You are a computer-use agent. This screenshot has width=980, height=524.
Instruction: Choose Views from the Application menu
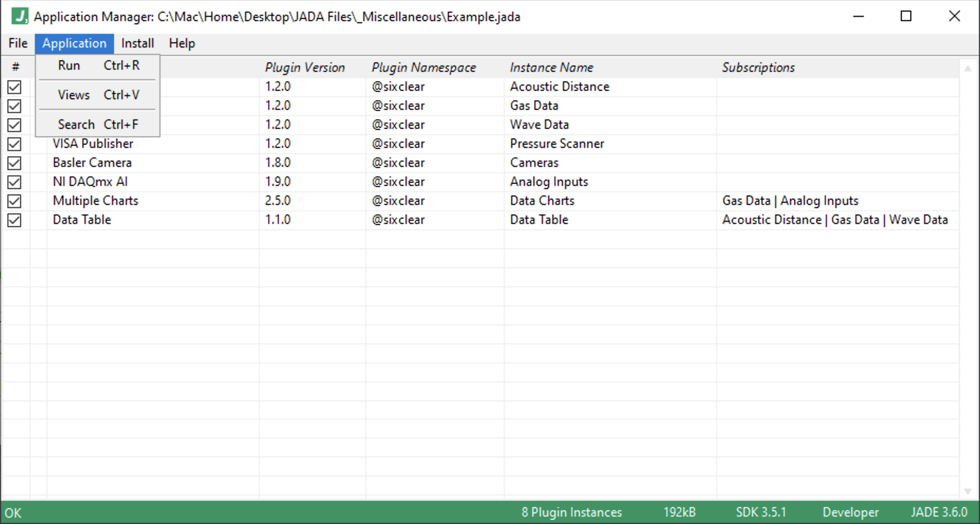click(x=98, y=95)
